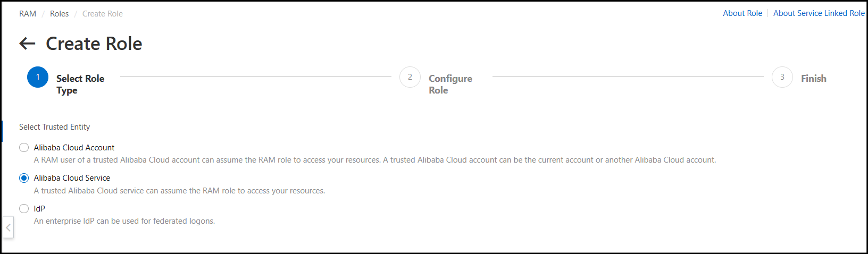868x254 pixels.
Task: Open the About Role help link
Action: (x=742, y=13)
